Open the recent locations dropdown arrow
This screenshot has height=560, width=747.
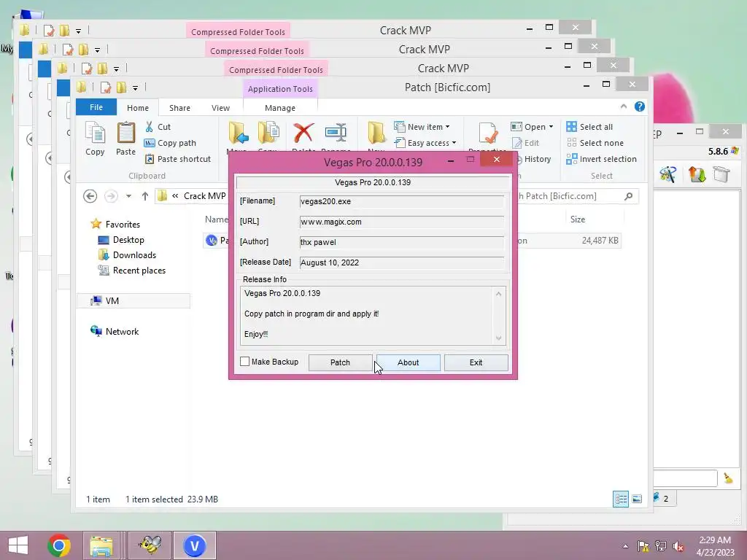coord(128,196)
